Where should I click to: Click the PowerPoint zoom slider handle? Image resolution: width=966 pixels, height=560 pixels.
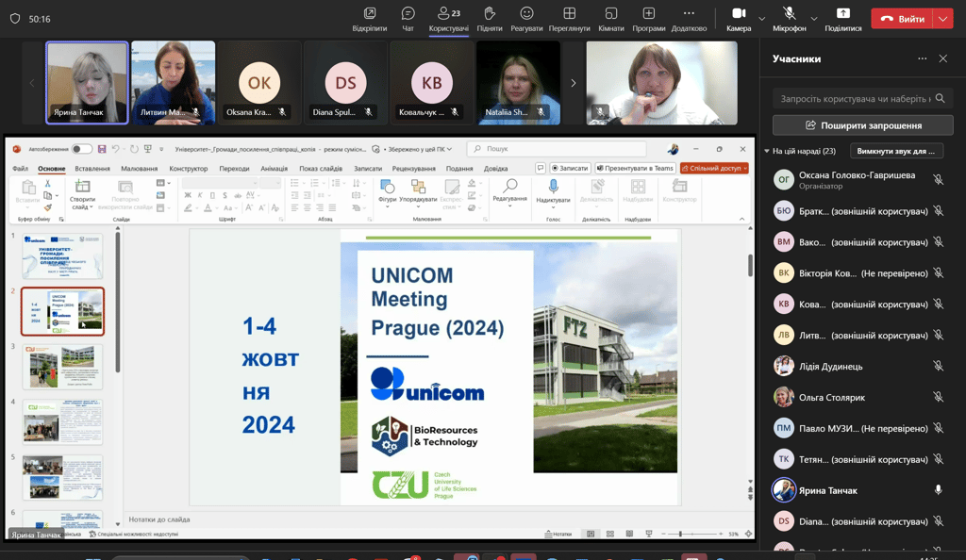click(x=680, y=534)
